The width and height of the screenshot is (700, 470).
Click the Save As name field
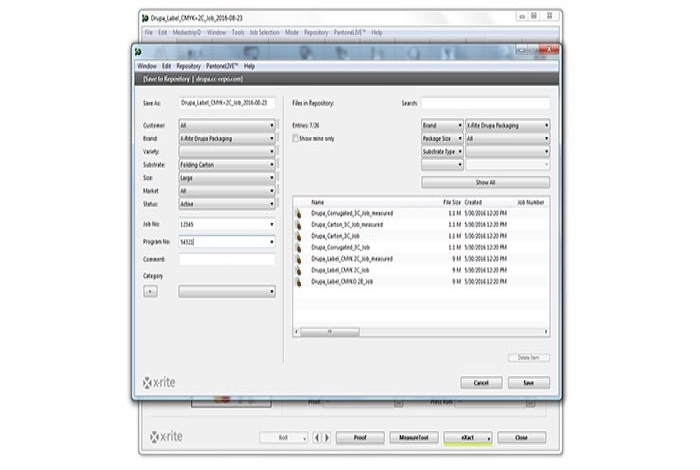point(227,103)
